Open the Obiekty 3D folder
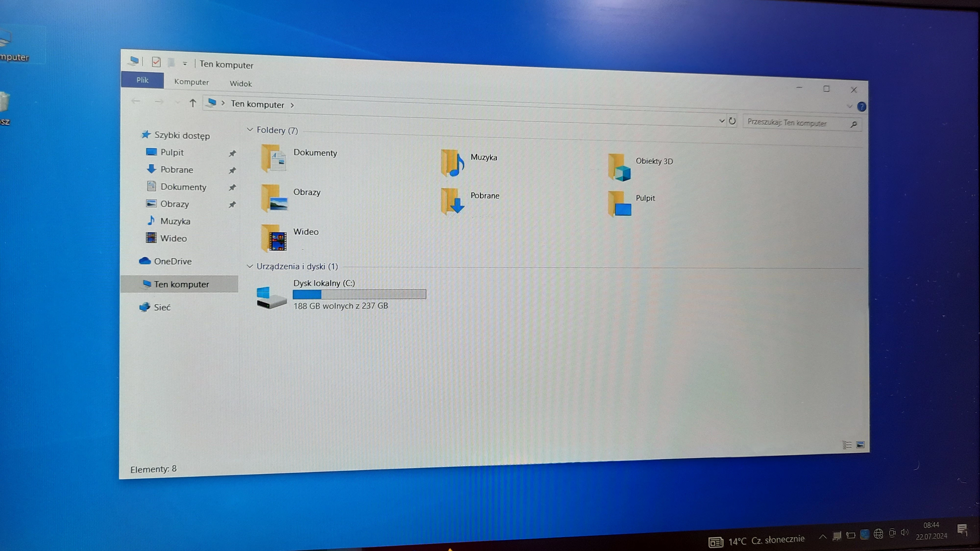The image size is (980, 551). 619,168
